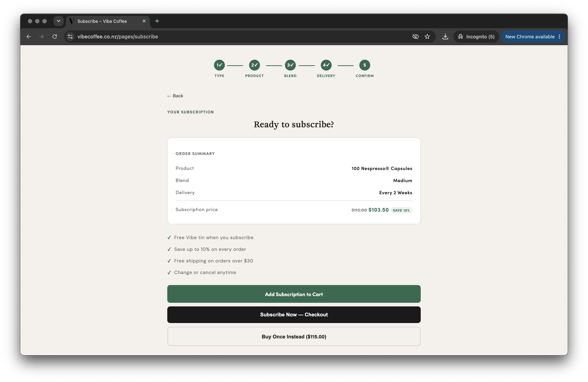Screen dimensions: 588x382
Task: Click Subscribe Now — Checkout
Action: coord(294,315)
